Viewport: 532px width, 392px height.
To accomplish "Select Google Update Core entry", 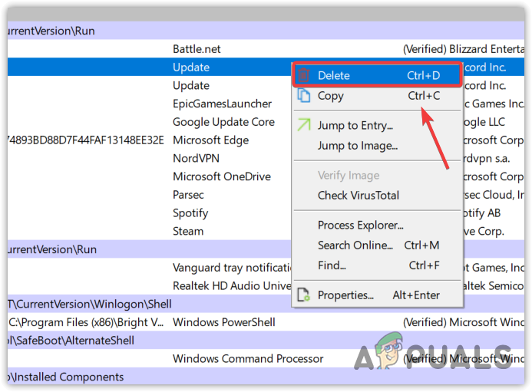I will click(x=223, y=122).
